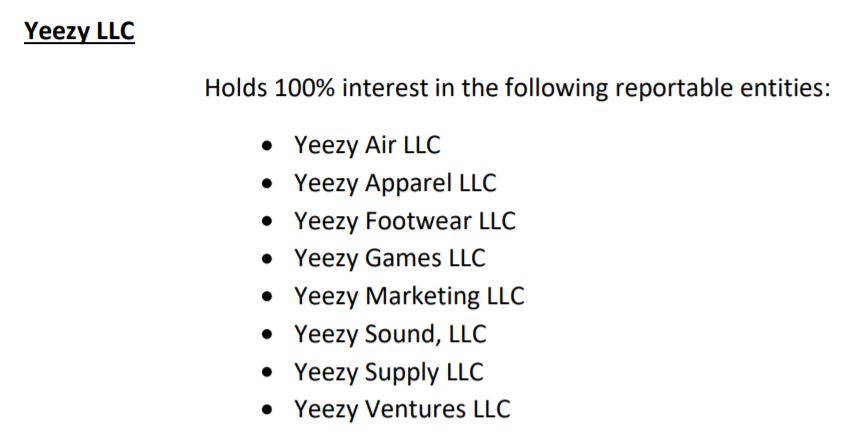Click the bullet before Yeezy Ventures LLC
Image resolution: width=863 pixels, height=438 pixels.
(267, 410)
